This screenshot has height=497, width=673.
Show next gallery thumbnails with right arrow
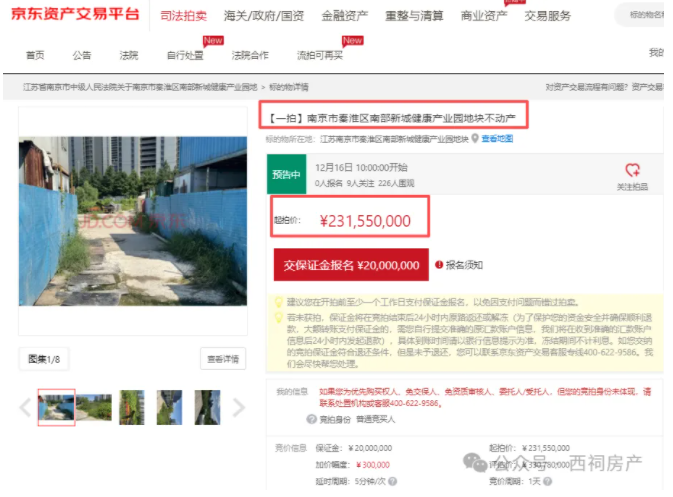(x=238, y=407)
